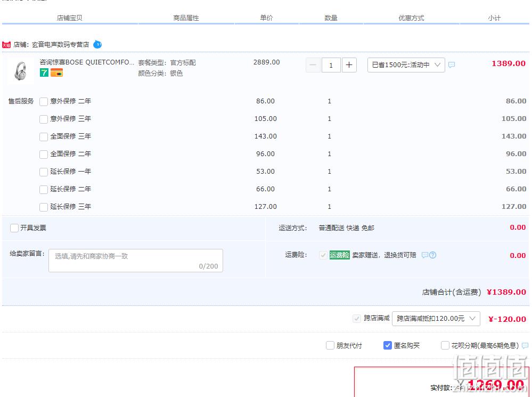Click the comment icon next to 花呗分期
532x397 pixels.
click(x=525, y=346)
